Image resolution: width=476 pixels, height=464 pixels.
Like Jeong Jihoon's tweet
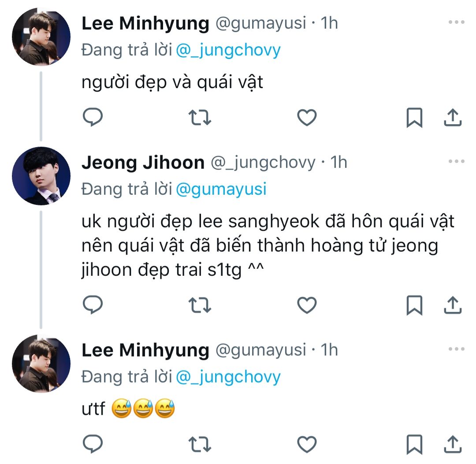[x=307, y=305]
